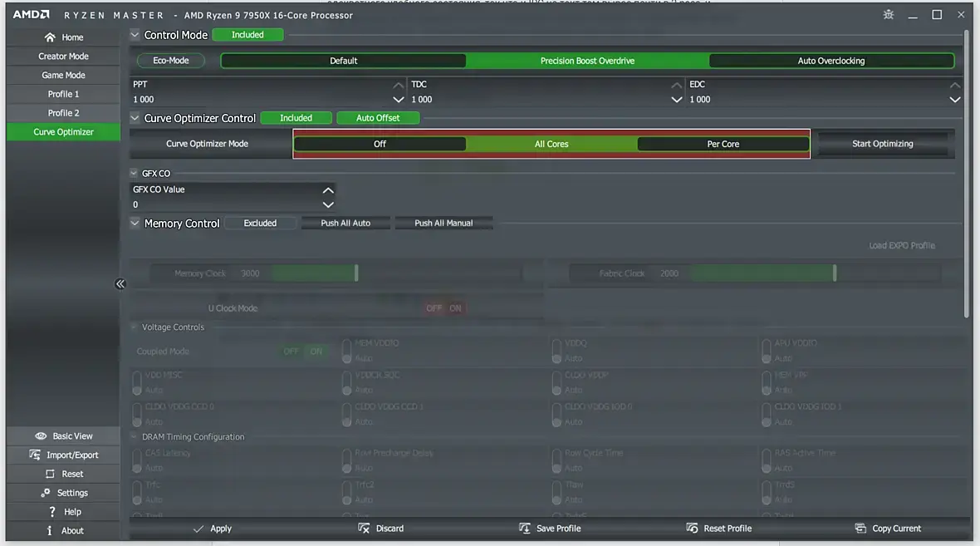Save Profile from the bottom bar

(x=549, y=529)
